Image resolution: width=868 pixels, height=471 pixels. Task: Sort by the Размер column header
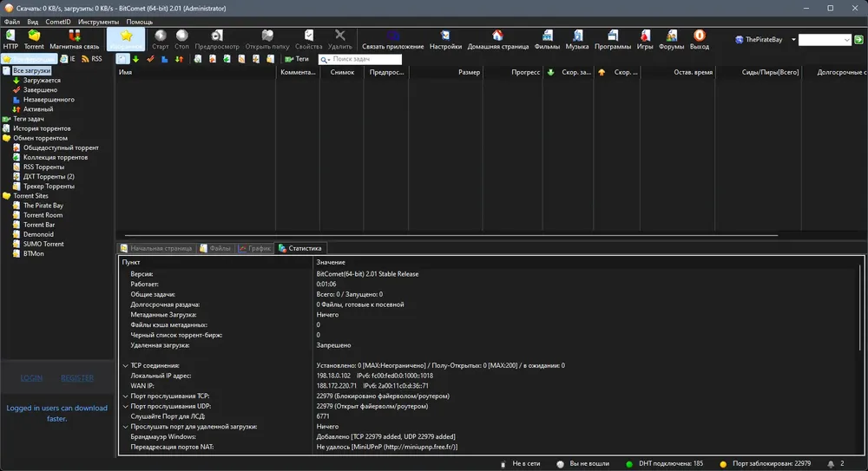(445, 72)
